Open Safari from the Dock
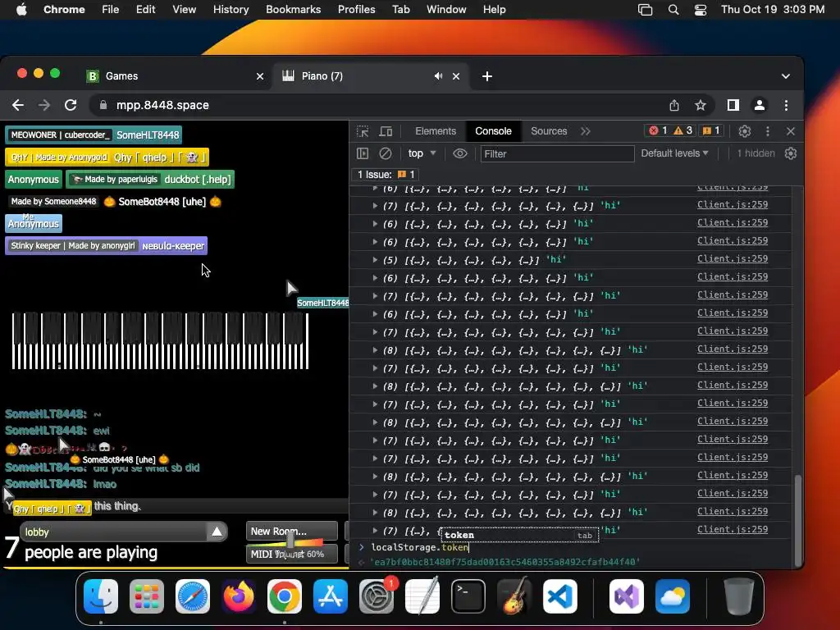Viewport: 840px width, 630px height. [x=193, y=596]
